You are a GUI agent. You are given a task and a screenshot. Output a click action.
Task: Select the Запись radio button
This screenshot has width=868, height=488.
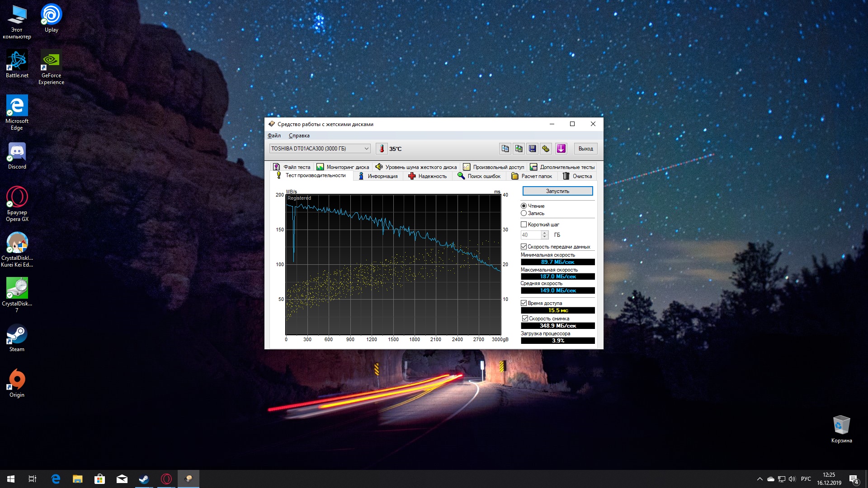coord(524,213)
